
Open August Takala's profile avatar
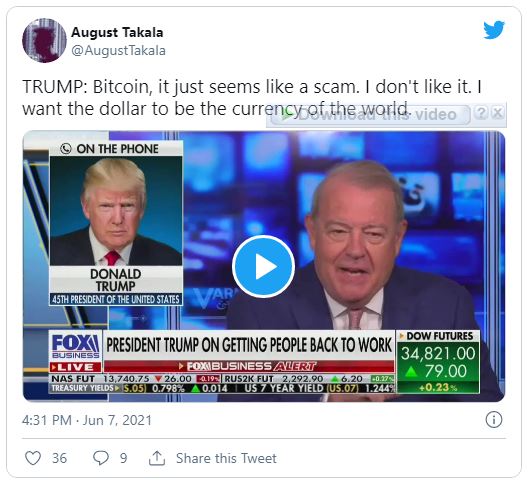44,40
